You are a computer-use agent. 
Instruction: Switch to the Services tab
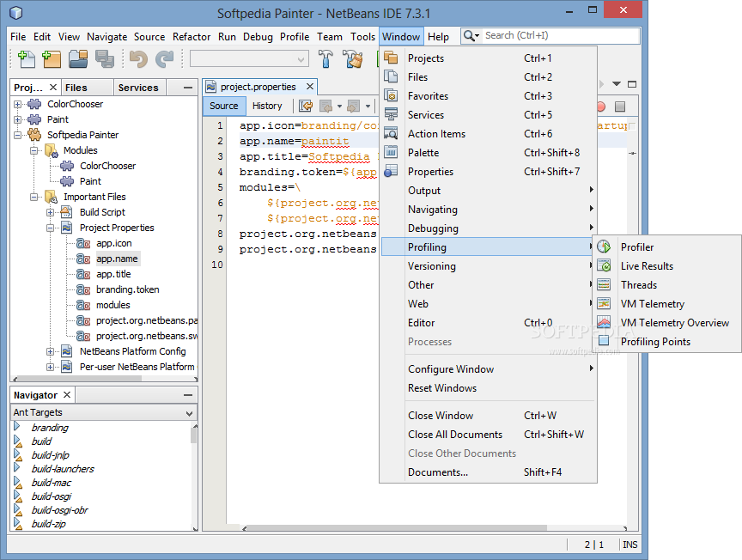click(138, 88)
